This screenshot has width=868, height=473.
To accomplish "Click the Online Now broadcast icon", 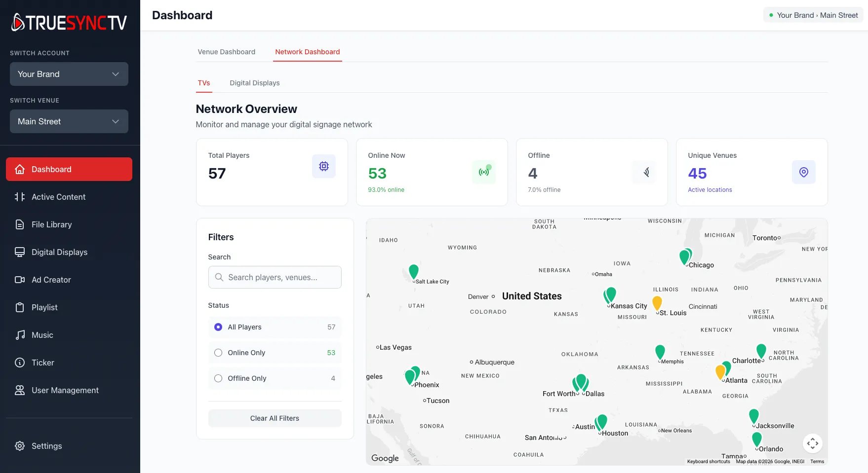I will (x=484, y=172).
